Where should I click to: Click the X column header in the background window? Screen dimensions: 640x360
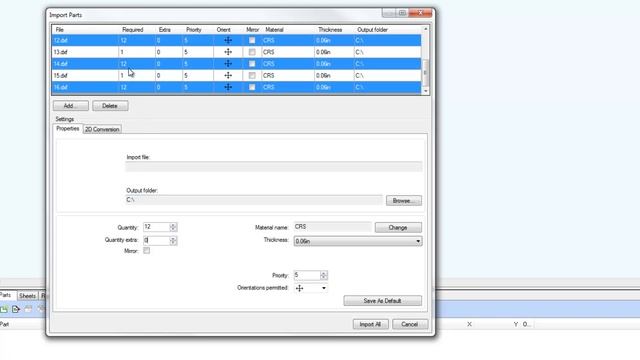[x=469, y=324]
